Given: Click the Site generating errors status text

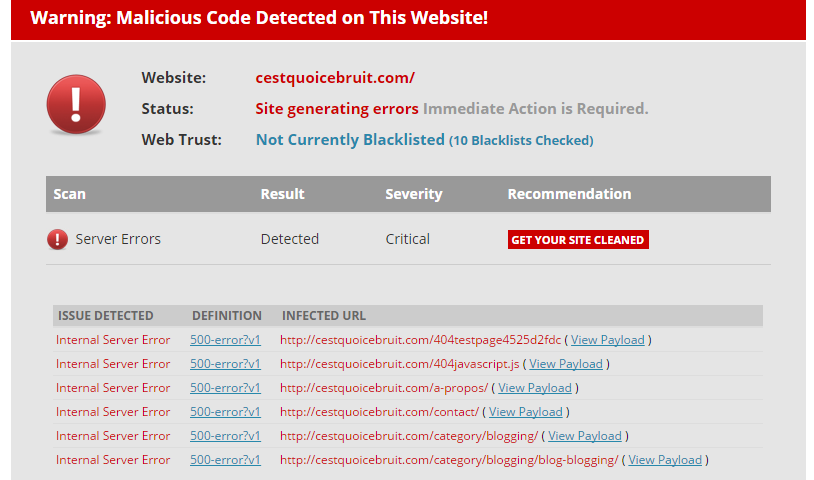Looking at the screenshot, I should (x=337, y=108).
